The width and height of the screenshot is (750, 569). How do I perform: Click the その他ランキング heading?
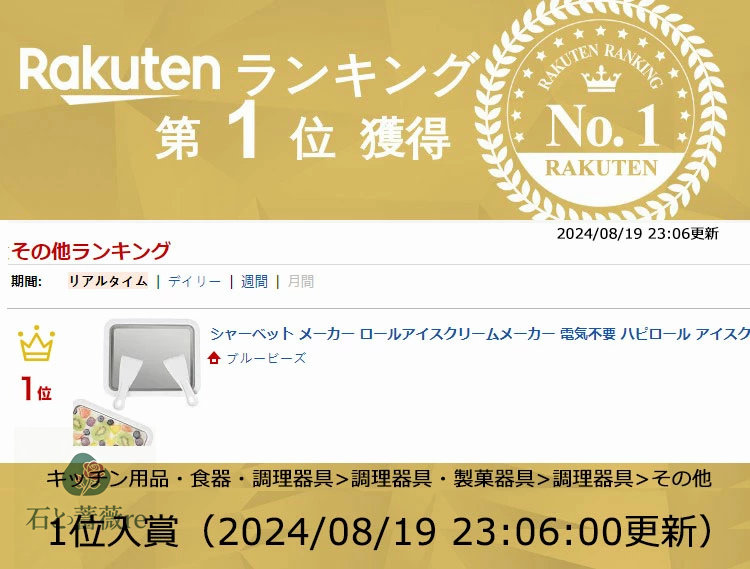pyautogui.click(x=90, y=251)
